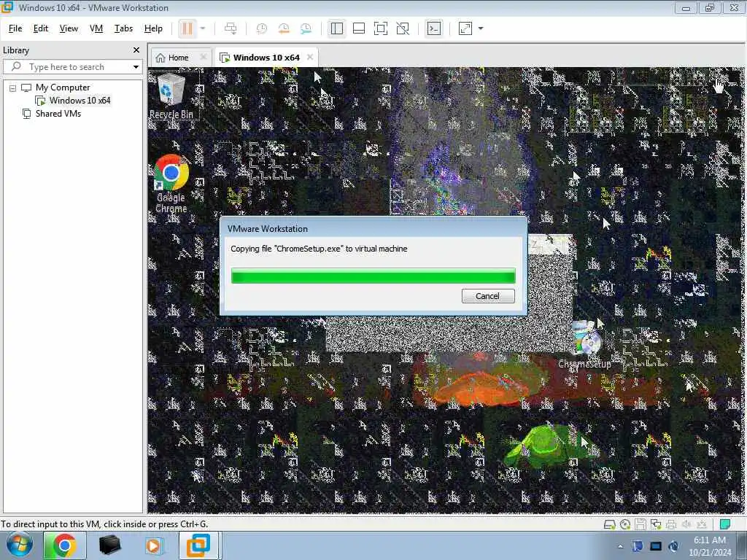Click the monitor display tray icon

click(x=656, y=546)
